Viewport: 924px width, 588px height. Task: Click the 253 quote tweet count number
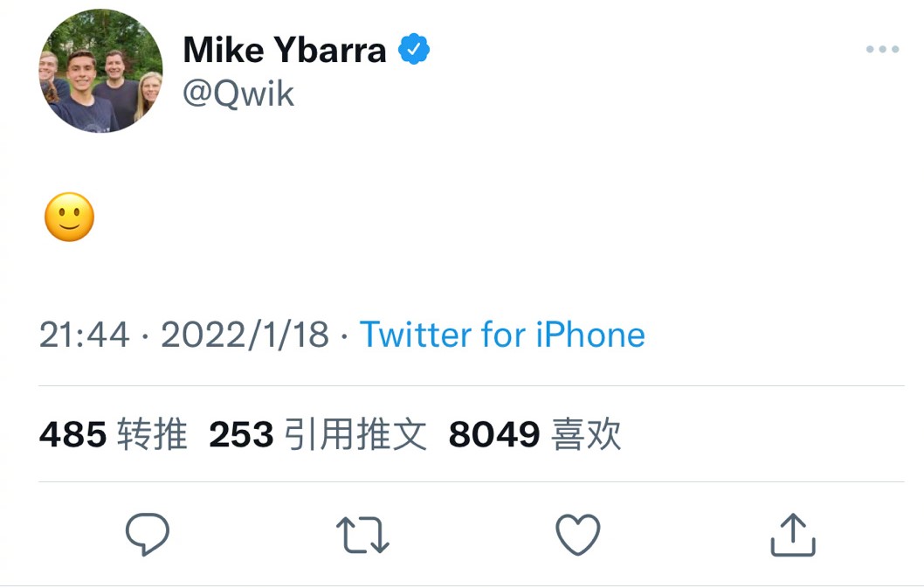241,434
